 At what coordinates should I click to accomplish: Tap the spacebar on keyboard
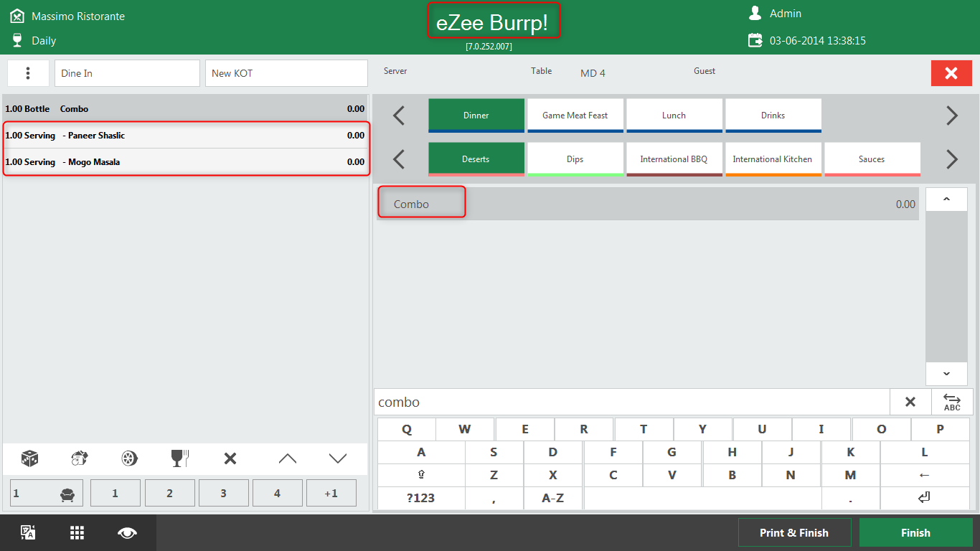[x=702, y=498]
